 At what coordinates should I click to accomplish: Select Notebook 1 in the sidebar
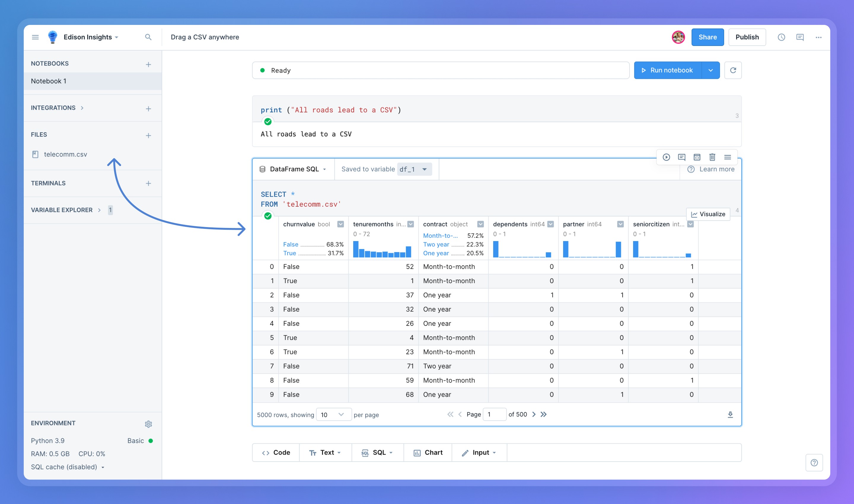[x=93, y=81]
